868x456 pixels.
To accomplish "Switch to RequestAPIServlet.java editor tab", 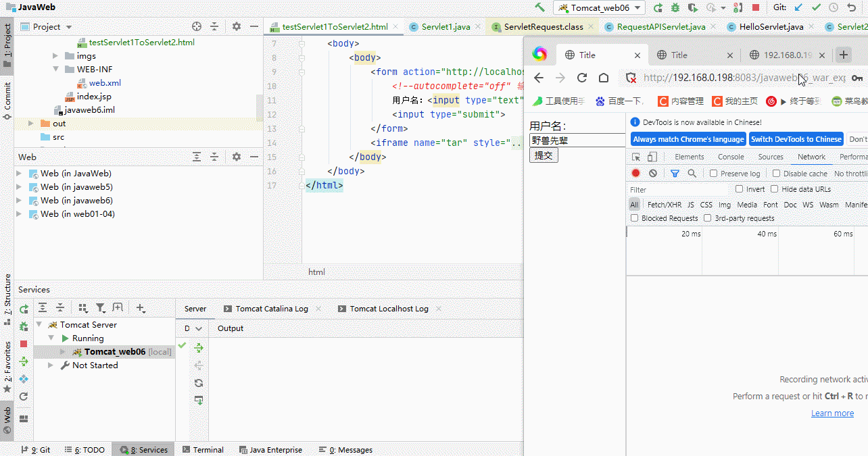I will tap(660, 27).
